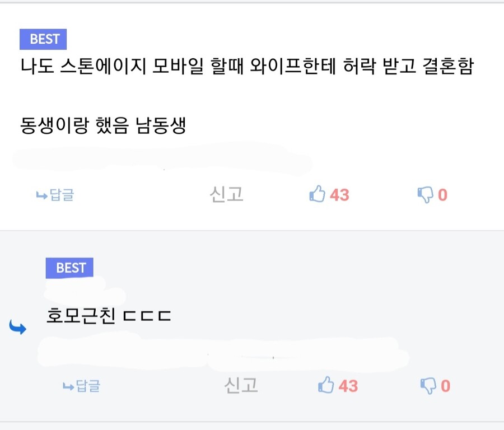The width and height of the screenshot is (504, 430).
Task: Click the dislike count 0 on the reply
Action: pos(445,386)
